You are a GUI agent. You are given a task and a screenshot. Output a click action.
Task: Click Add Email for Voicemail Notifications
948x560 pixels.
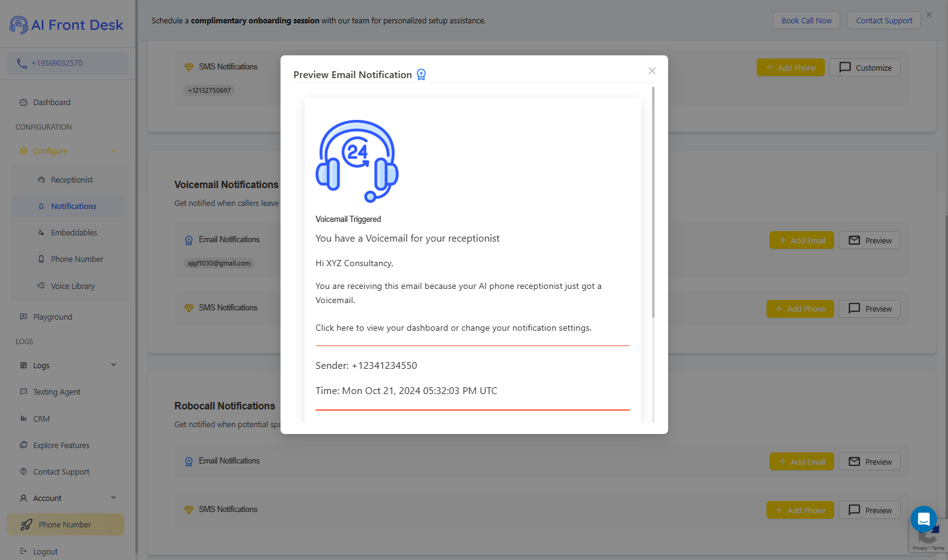[x=802, y=240]
